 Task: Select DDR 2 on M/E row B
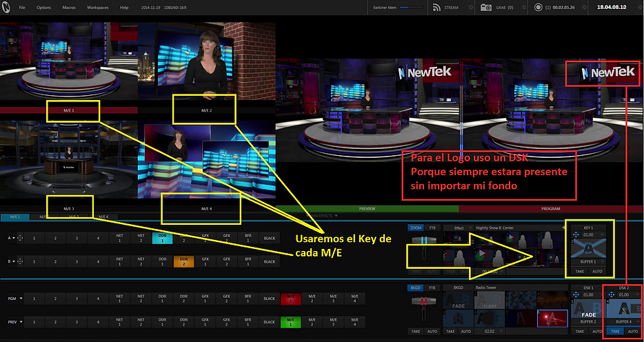pos(183,261)
